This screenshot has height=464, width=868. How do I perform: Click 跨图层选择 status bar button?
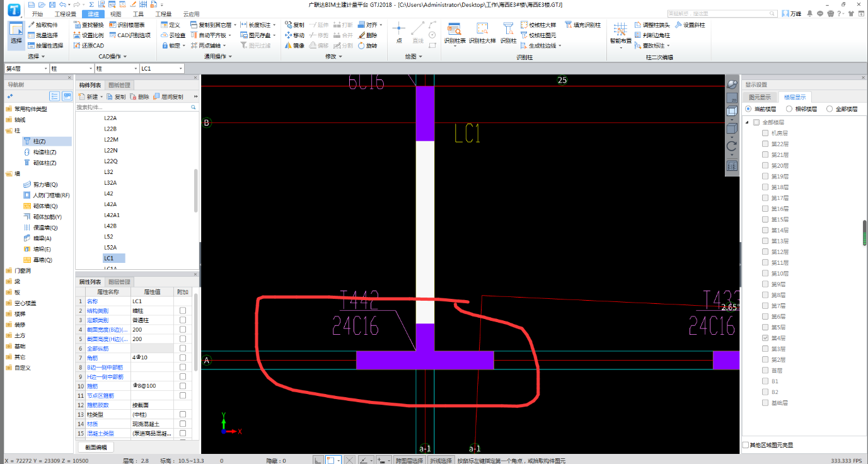(409, 461)
